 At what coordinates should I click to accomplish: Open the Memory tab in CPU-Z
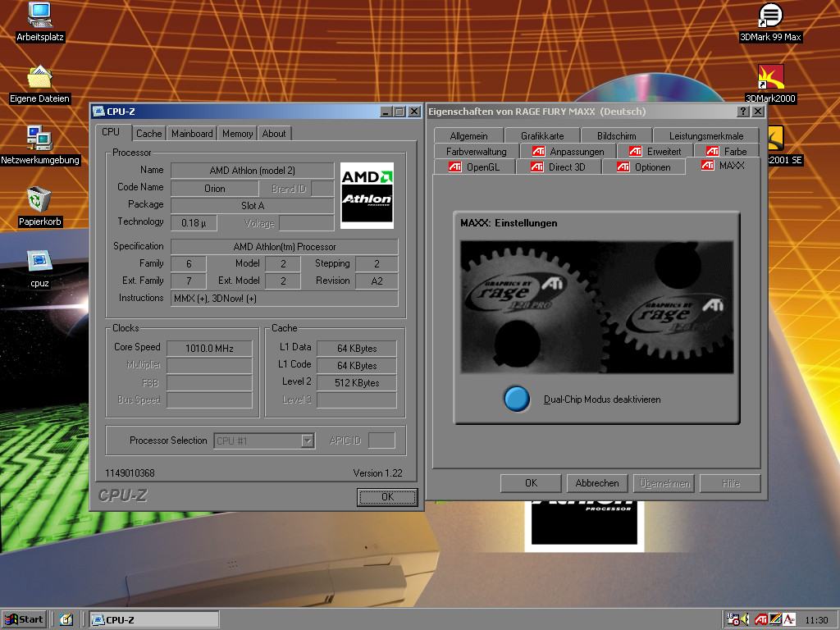click(x=237, y=134)
